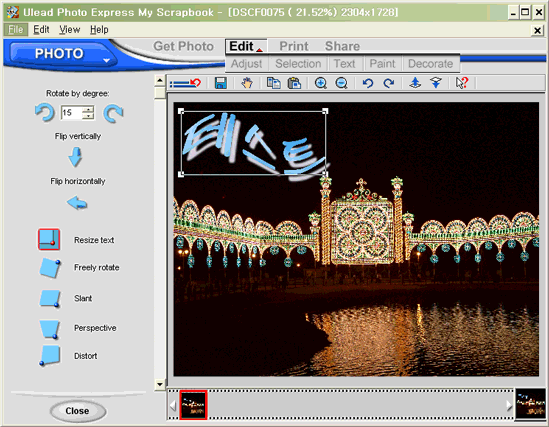Flip the text vertically

tap(75, 157)
